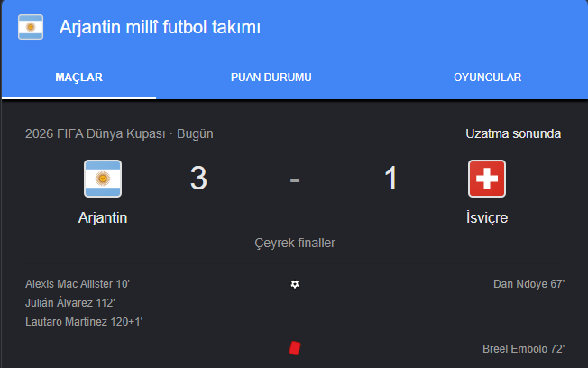Click Julián Álvarez 112' goal entry
Viewport: 588px width, 368px height.
[70, 303]
